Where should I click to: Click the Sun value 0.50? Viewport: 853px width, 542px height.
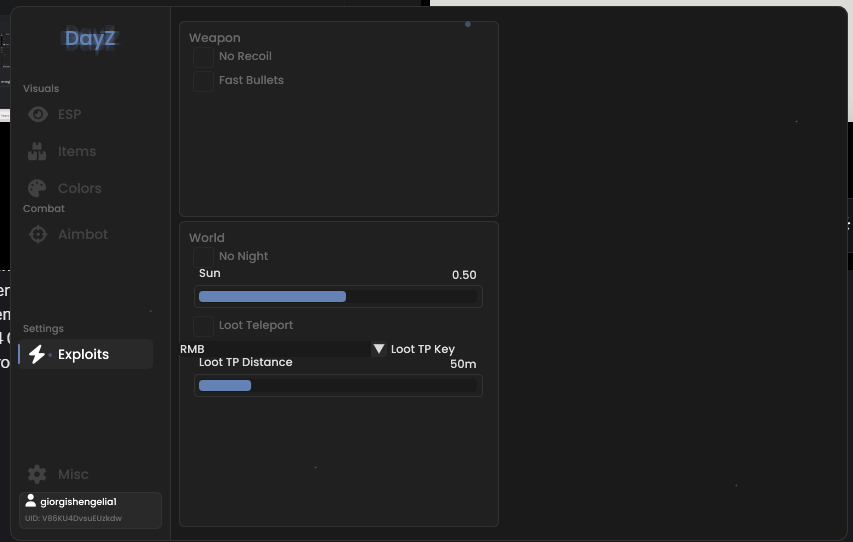(x=464, y=275)
